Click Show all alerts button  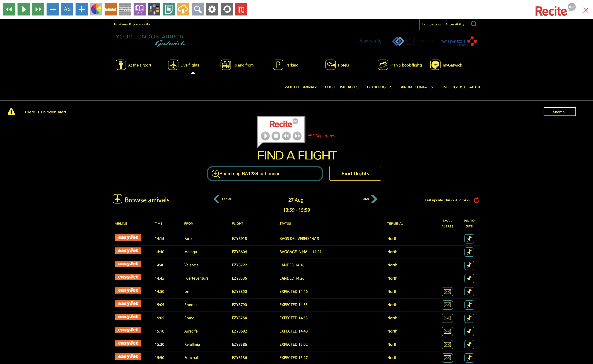click(x=559, y=112)
